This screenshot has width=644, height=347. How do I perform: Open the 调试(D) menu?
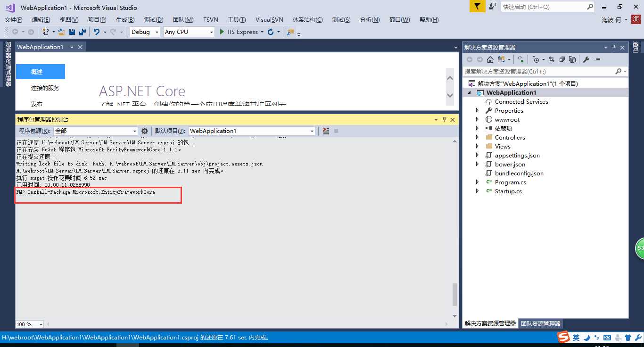154,19
